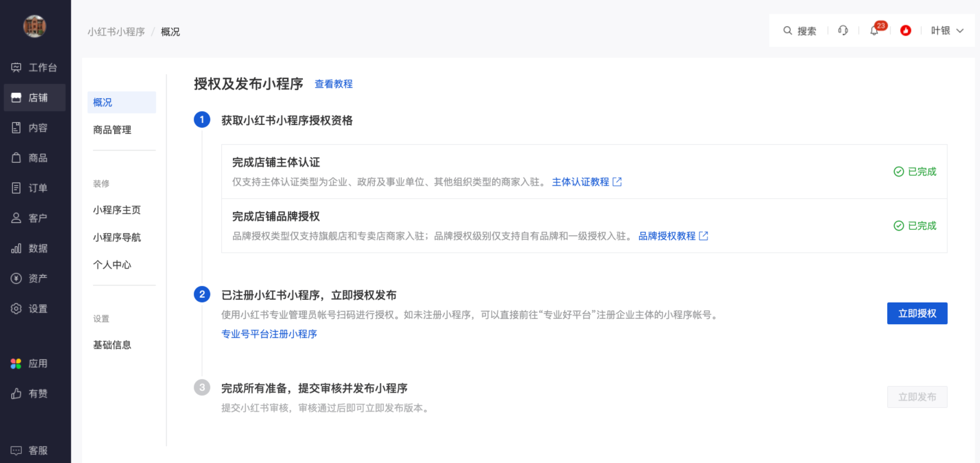
Task: Select the 内容 content sidebar icon
Action: 16,128
